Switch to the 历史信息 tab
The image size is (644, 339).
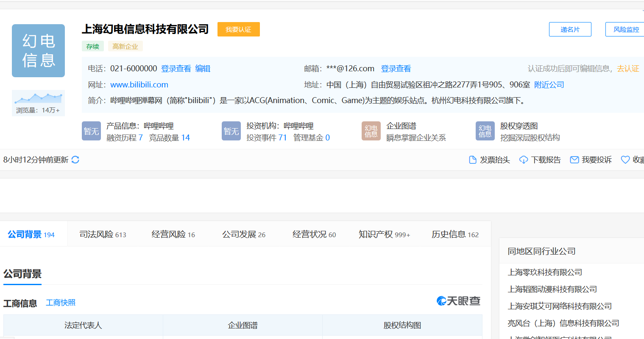coord(455,234)
